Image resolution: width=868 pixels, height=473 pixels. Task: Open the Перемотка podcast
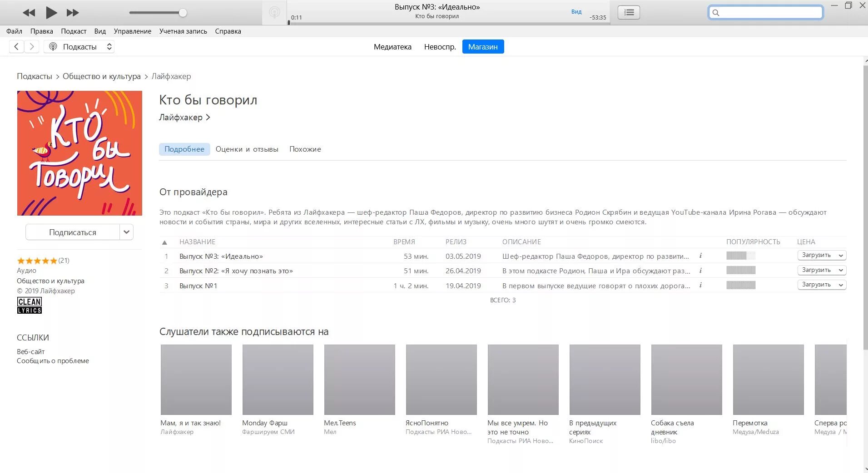point(769,379)
